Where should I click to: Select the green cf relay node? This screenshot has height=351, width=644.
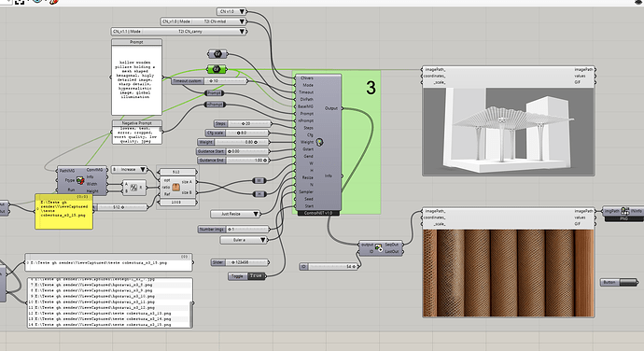(x=217, y=69)
